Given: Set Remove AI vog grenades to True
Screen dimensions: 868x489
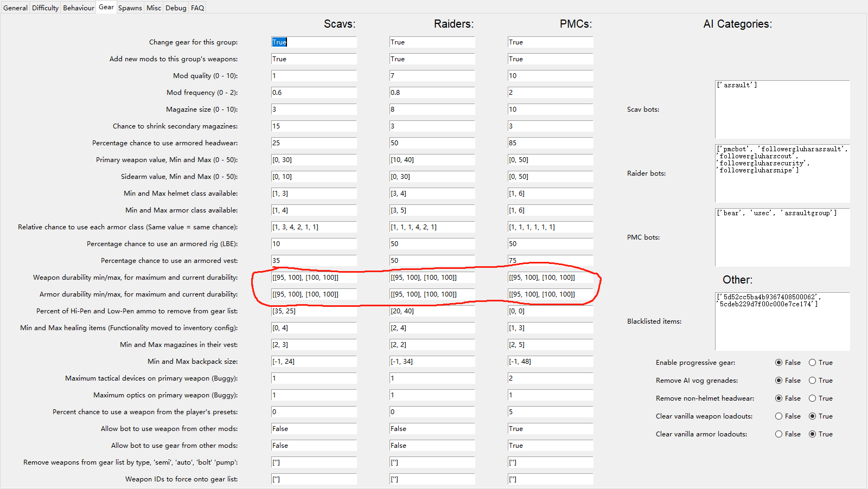Looking at the screenshot, I should pos(812,381).
